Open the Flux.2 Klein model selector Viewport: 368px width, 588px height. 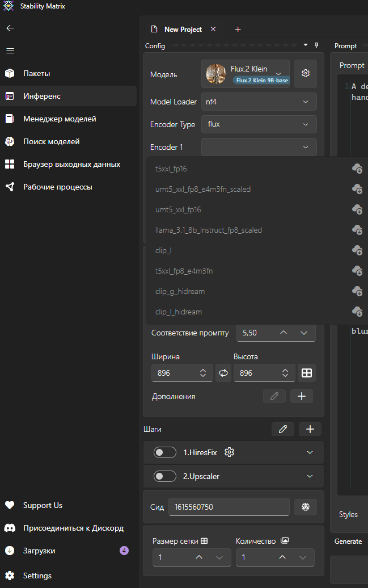point(246,74)
